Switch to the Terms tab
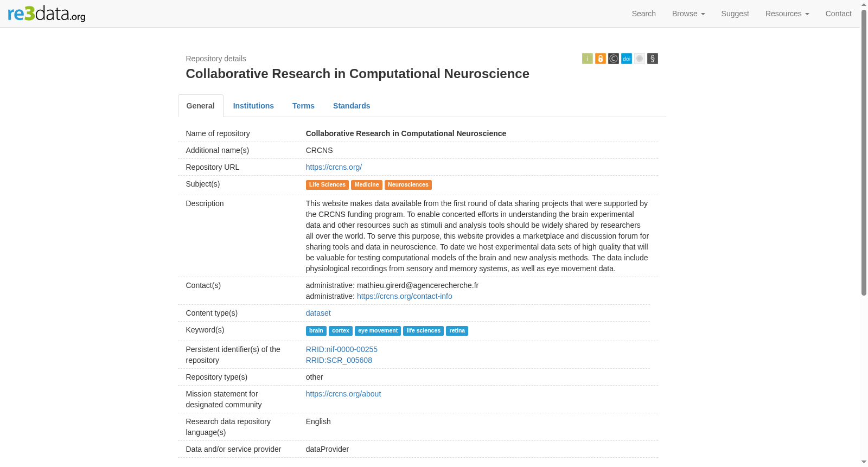Image resolution: width=868 pixels, height=467 pixels. 303,106
